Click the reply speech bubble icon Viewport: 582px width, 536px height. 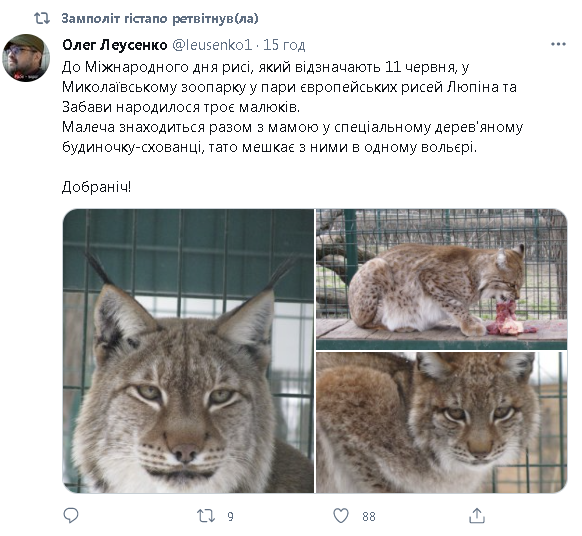(x=71, y=516)
